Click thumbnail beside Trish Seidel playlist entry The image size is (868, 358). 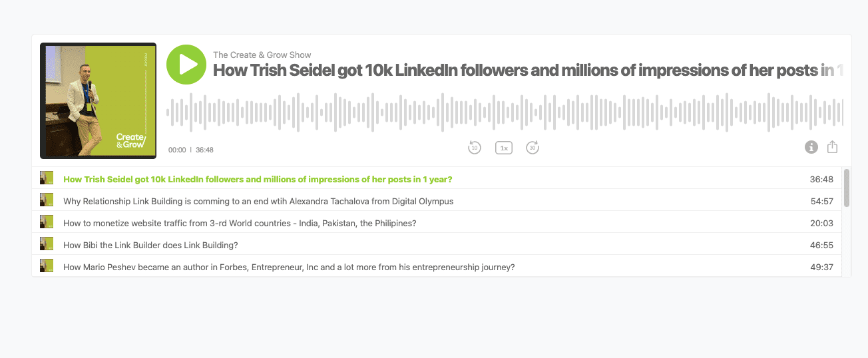[x=47, y=178]
